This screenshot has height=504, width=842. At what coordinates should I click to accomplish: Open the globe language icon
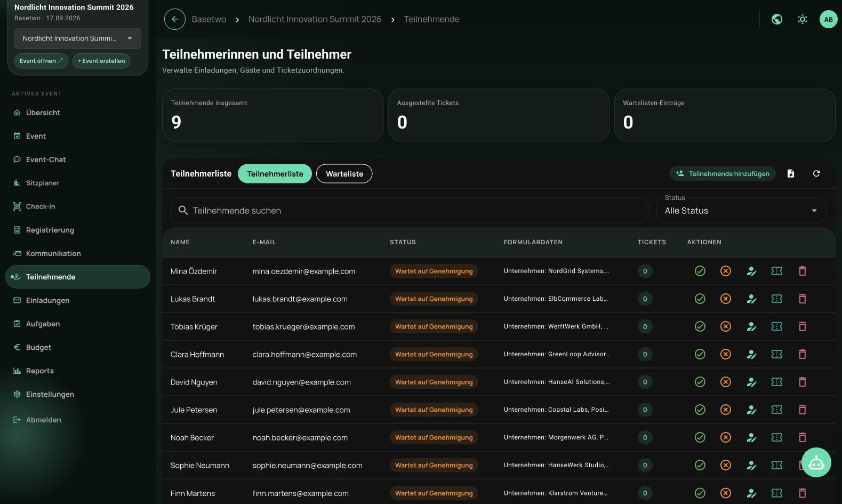tap(777, 19)
